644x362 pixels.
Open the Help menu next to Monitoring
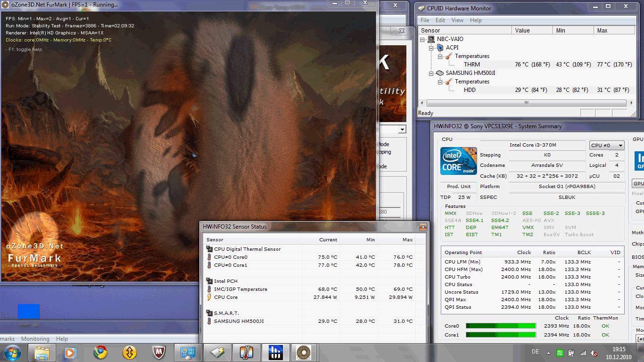pos(62,339)
